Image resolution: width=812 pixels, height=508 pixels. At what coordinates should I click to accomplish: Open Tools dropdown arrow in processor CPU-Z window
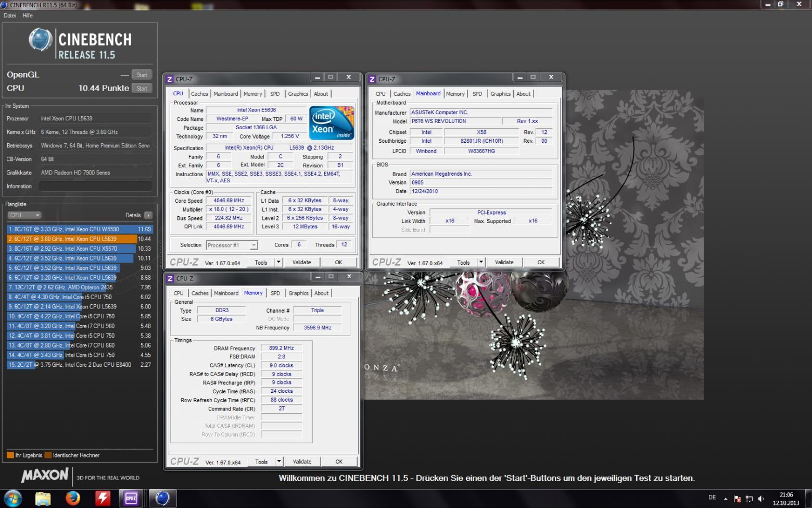278,262
